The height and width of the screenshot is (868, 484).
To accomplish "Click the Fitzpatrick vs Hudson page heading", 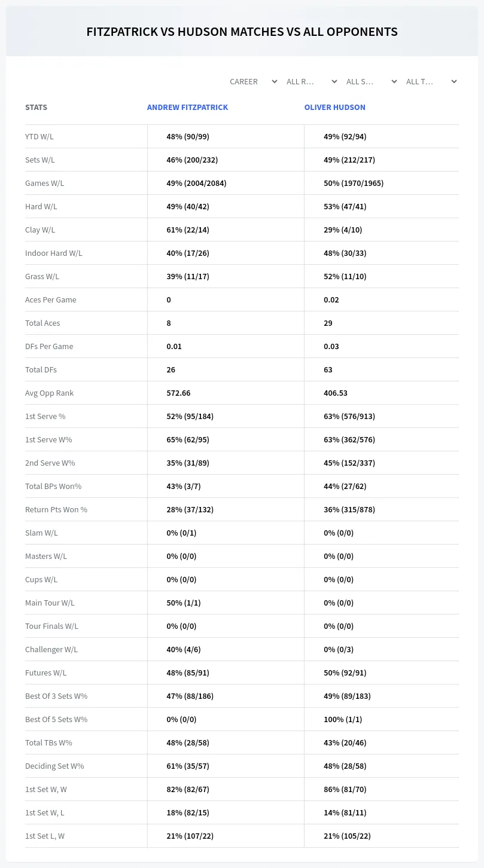I will click(x=242, y=32).
